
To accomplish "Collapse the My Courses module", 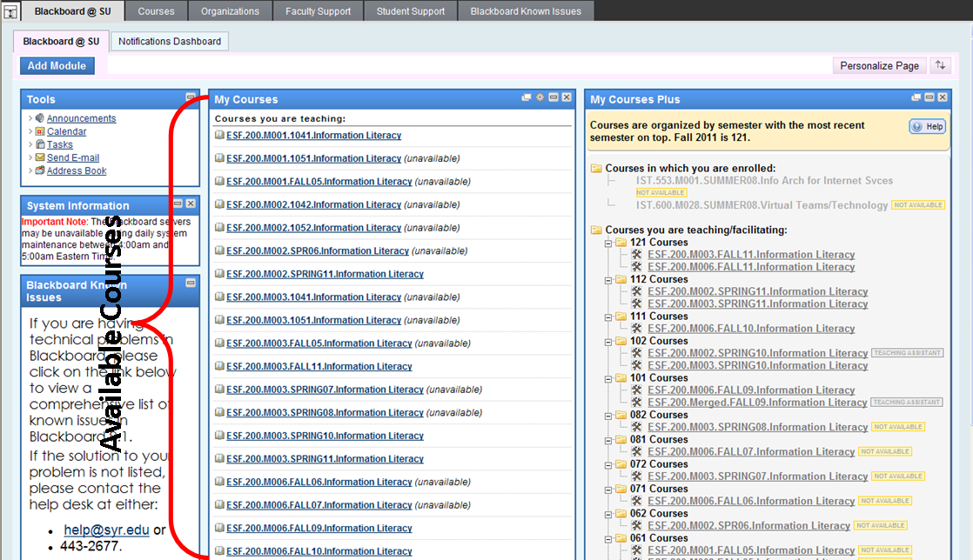I will tap(554, 97).
